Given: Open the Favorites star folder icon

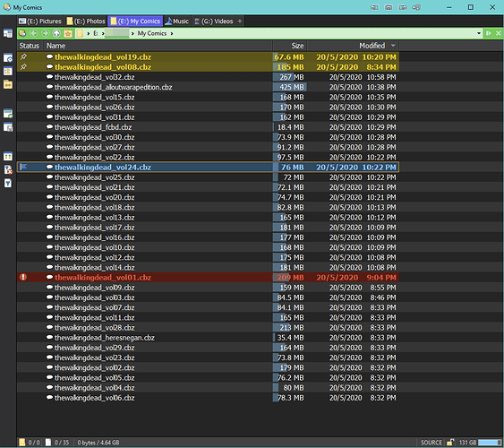Looking at the screenshot, I should click(x=68, y=33).
